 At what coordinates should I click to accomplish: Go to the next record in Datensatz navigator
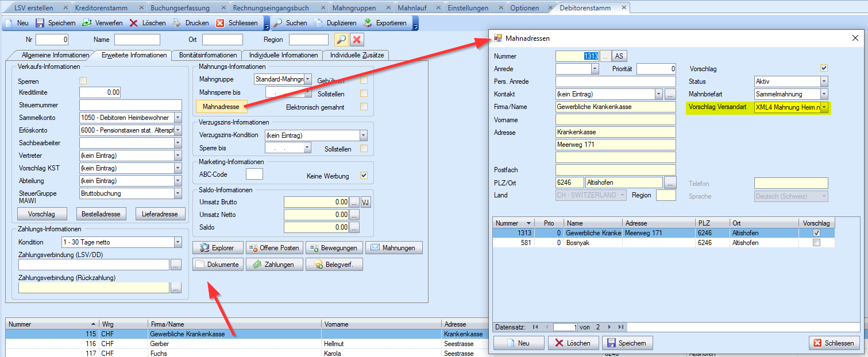(x=610, y=327)
